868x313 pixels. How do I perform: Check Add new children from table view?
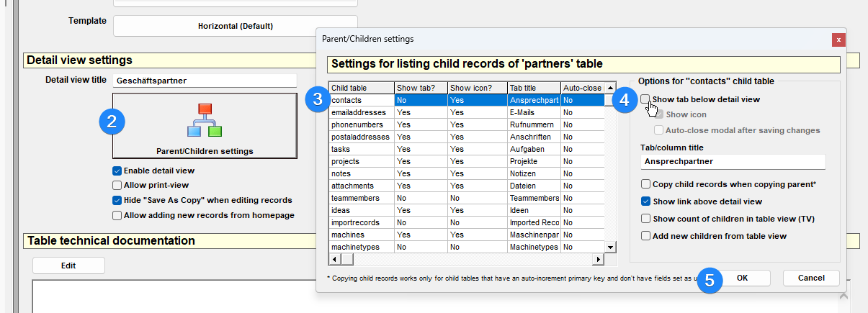coord(646,236)
